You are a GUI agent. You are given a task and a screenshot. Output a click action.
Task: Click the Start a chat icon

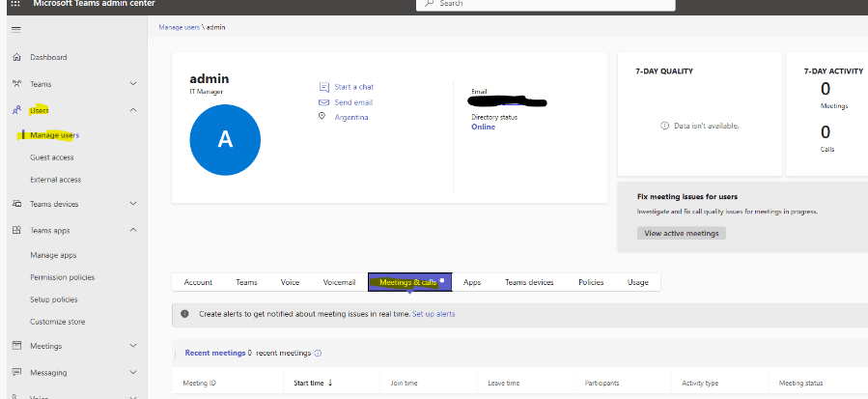323,87
